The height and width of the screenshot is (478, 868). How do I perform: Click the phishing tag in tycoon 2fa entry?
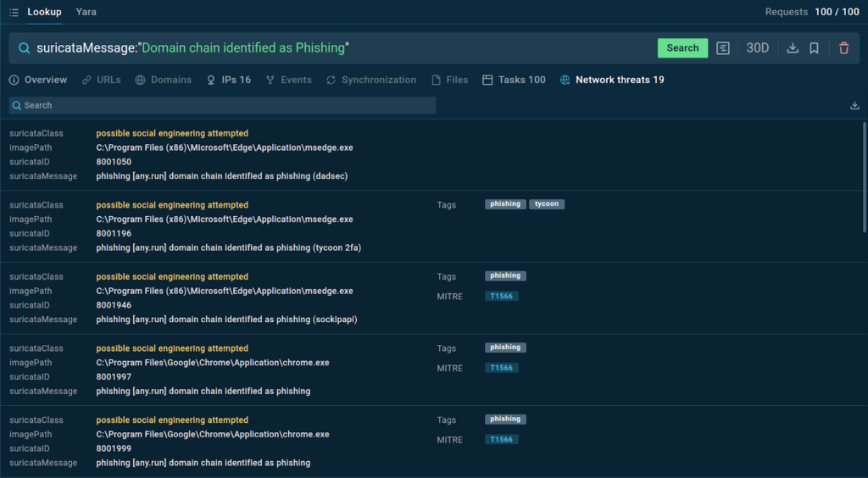pos(505,204)
